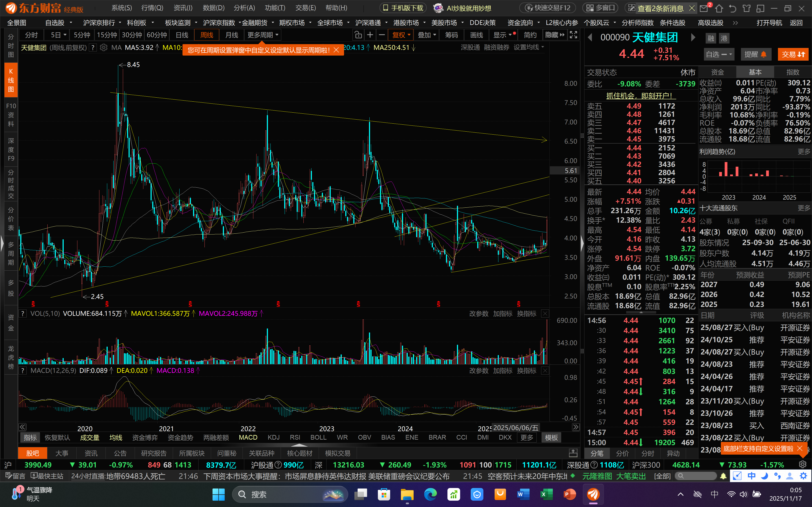Zoom in chart with plus icon
Image resolution: width=812 pixels, height=507 pixels.
370,35
